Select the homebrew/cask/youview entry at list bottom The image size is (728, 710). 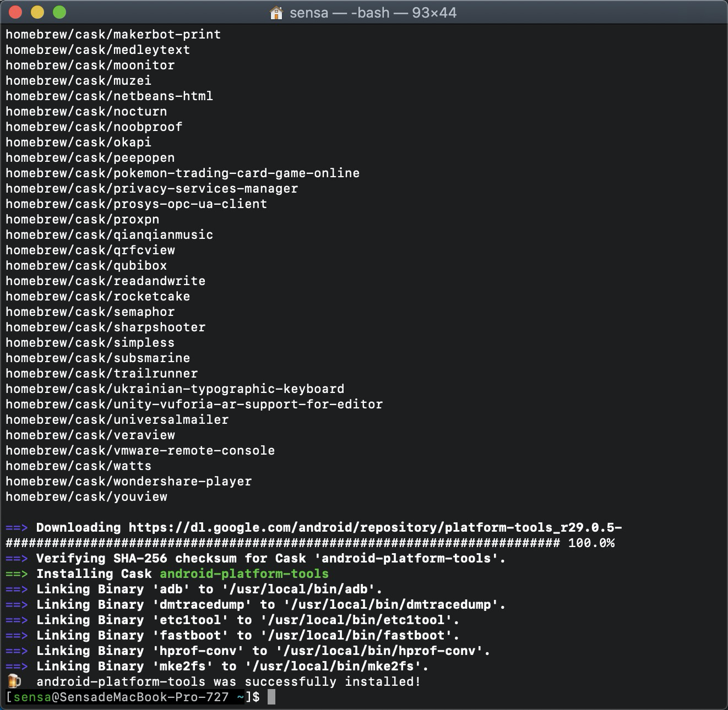[x=86, y=496]
